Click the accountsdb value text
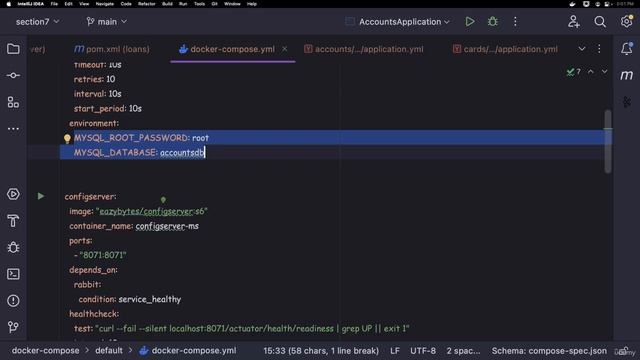Image resolution: width=640 pixels, height=360 pixels. [x=182, y=153]
